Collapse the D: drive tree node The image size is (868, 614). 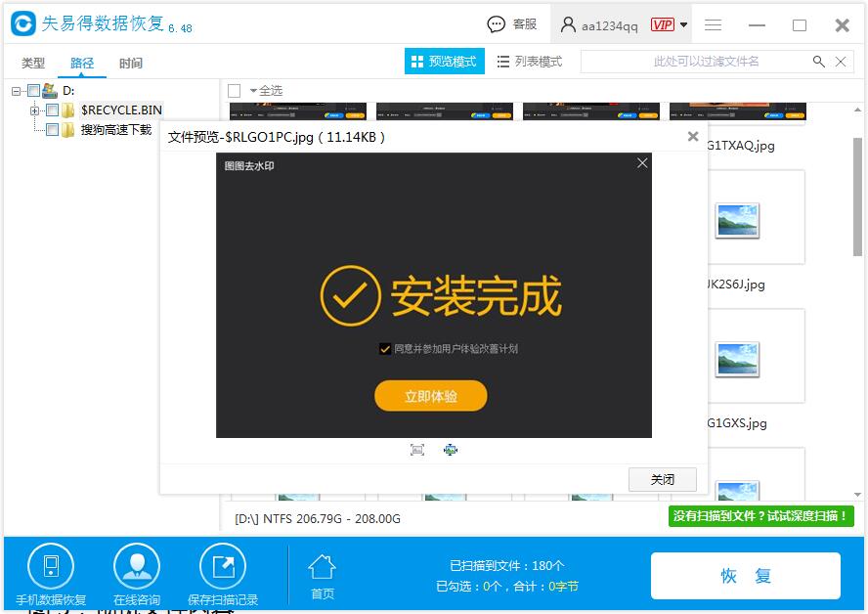pyautogui.click(x=16, y=91)
